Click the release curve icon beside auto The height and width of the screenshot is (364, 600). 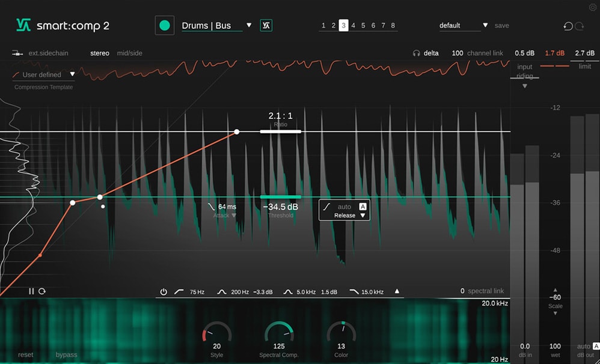(x=327, y=207)
